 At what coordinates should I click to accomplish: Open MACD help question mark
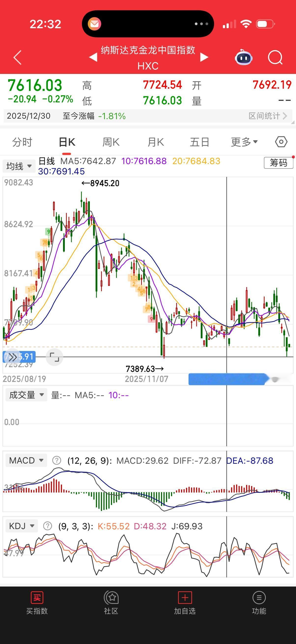pyautogui.click(x=57, y=460)
